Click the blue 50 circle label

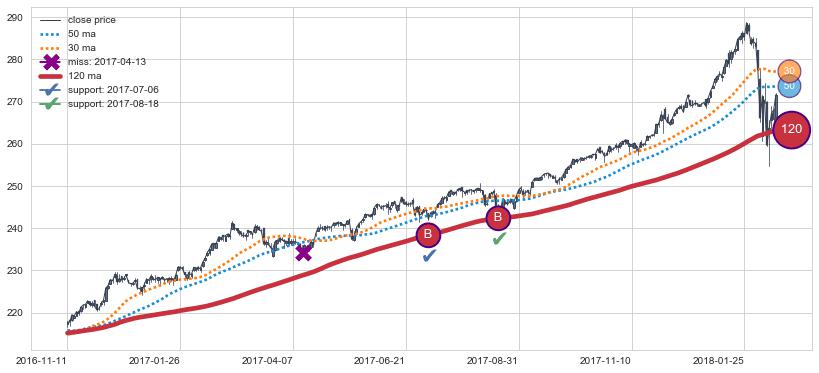pyautogui.click(x=789, y=86)
